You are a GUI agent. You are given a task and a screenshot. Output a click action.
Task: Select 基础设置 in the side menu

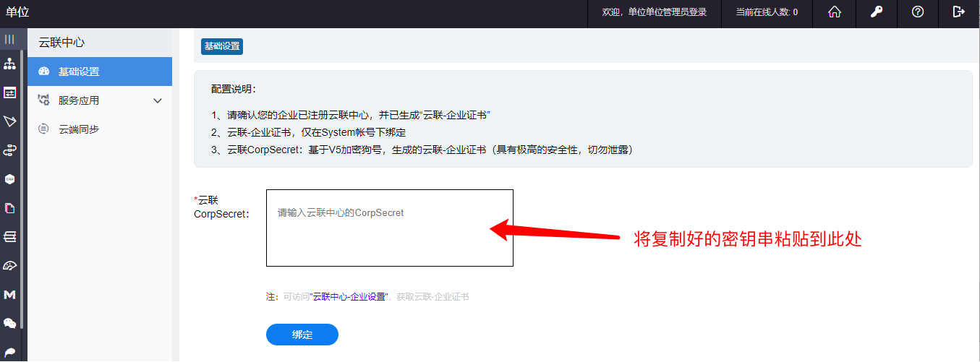point(100,72)
